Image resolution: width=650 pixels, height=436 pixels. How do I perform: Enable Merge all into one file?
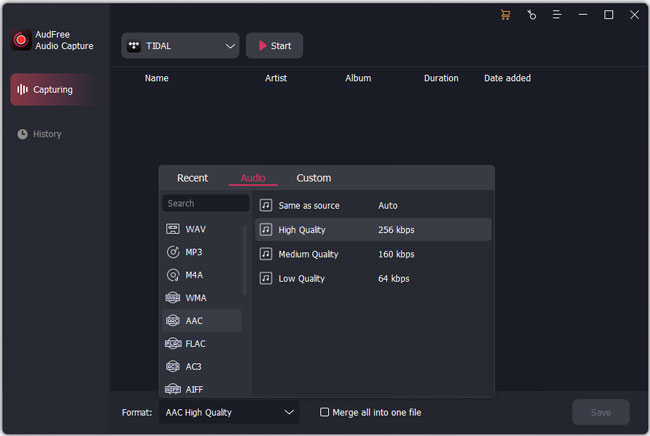click(x=325, y=412)
